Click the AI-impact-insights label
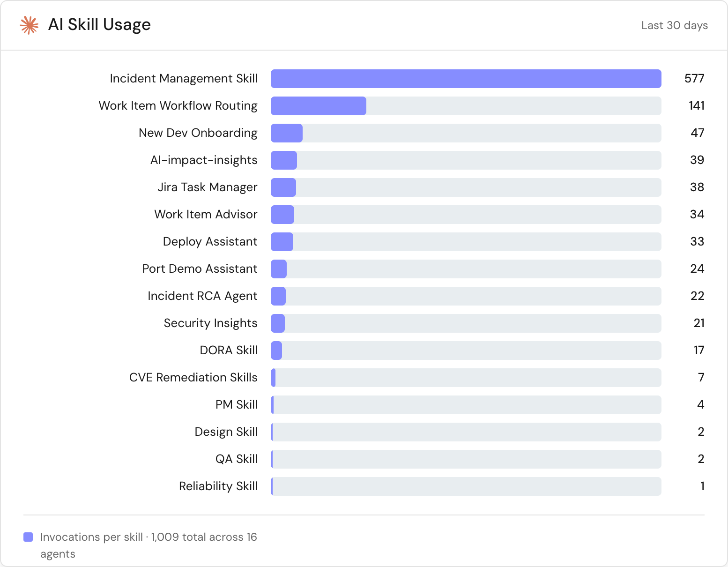Screen dimensions: 728x567 point(204,160)
